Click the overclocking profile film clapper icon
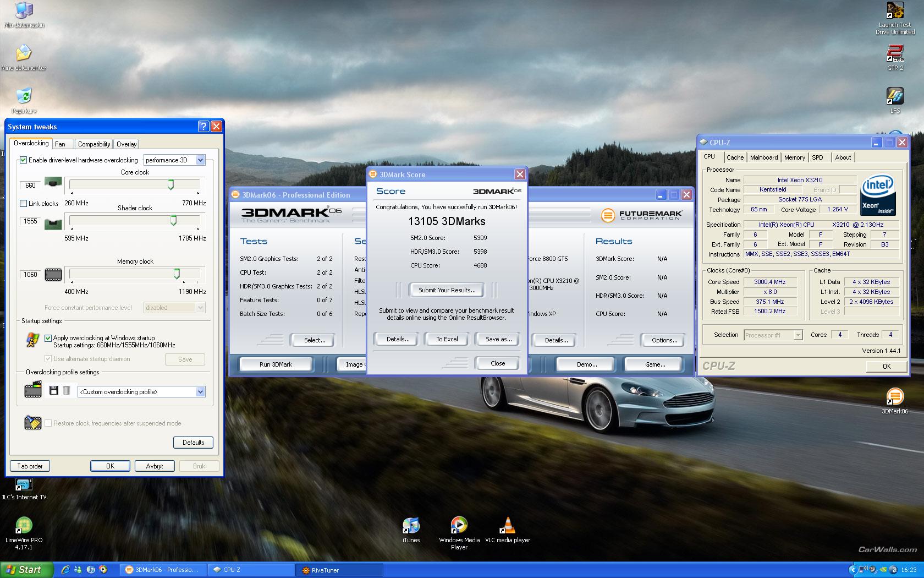 coord(33,390)
